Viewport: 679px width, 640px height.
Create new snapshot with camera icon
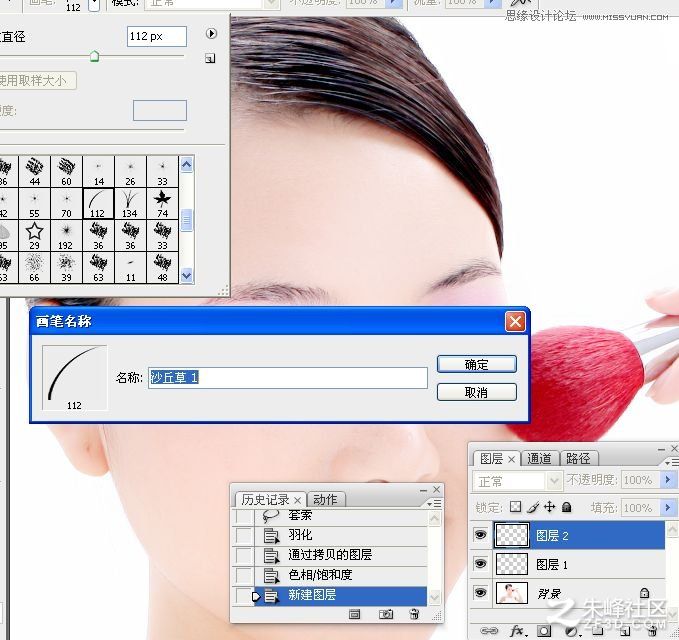coord(385,614)
